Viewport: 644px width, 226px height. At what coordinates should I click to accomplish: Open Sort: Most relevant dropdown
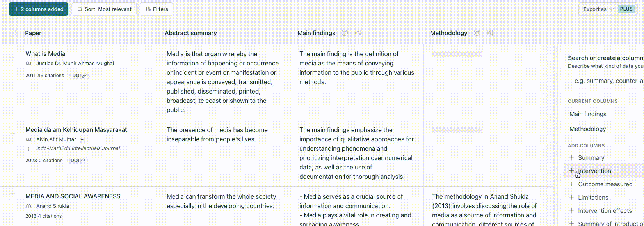click(x=104, y=9)
